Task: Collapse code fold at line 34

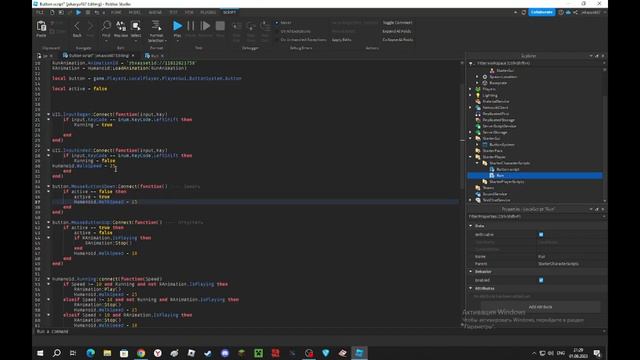Action: [x=48, y=186]
